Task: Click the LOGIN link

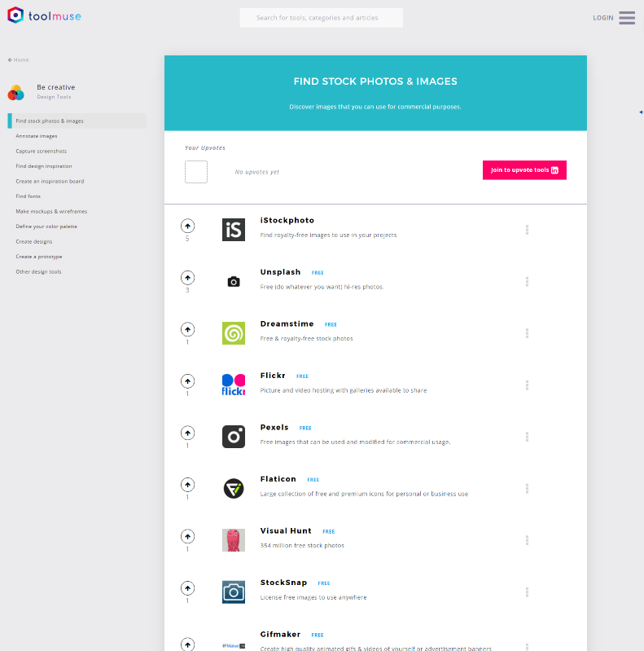Action: coord(603,18)
